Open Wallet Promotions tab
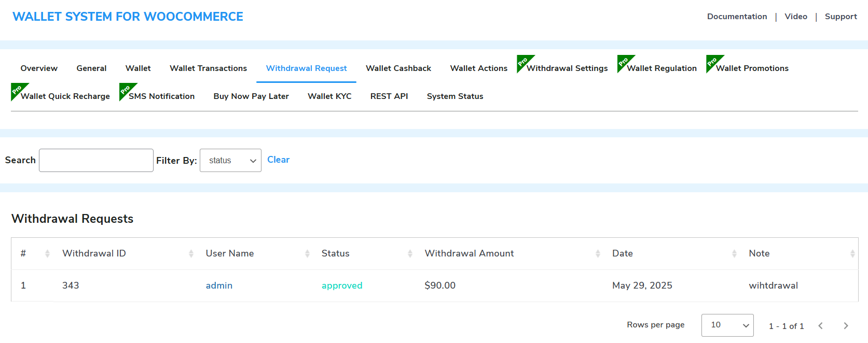The image size is (868, 343). 752,68
